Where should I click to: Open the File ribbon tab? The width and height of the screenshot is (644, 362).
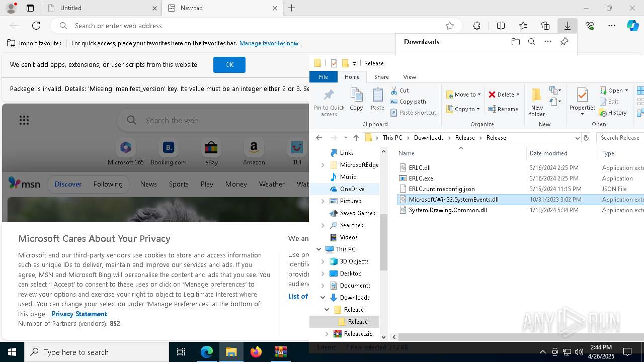(323, 77)
